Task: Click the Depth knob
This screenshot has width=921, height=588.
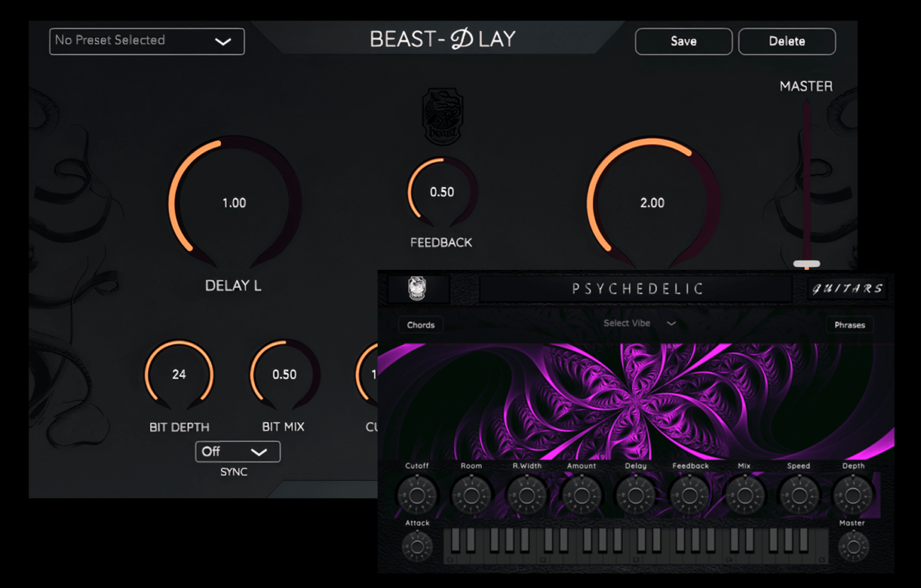Action: (853, 496)
